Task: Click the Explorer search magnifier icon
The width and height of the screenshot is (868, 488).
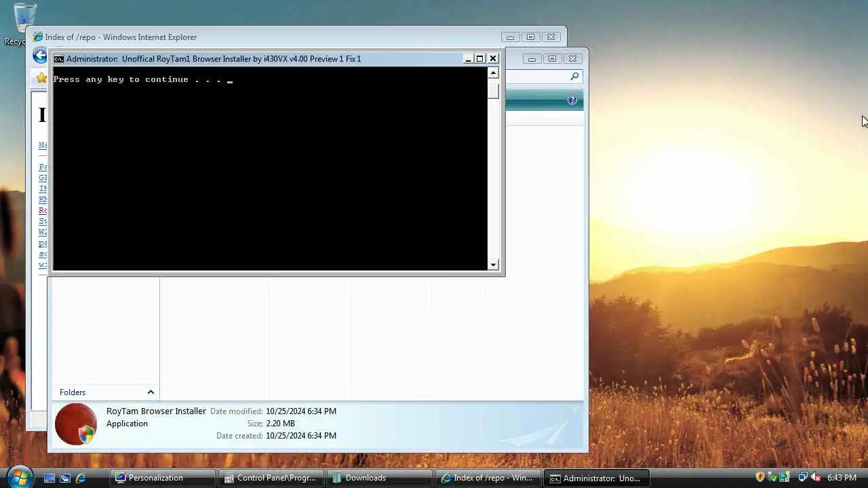Action: click(574, 77)
